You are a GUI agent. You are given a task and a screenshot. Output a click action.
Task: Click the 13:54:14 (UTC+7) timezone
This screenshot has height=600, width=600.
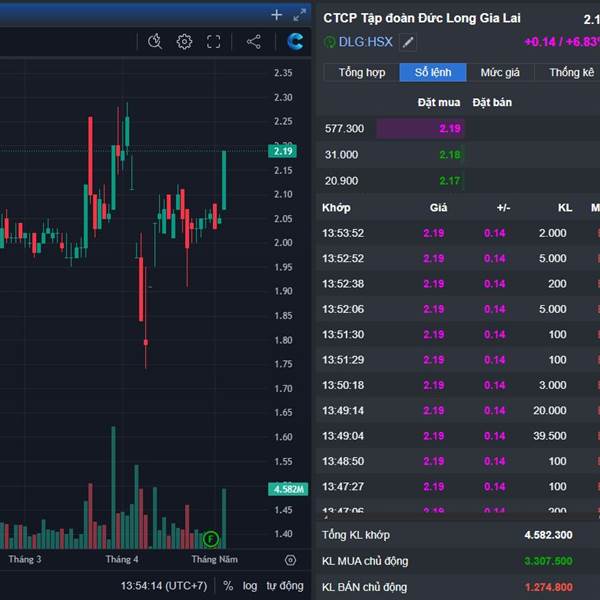click(164, 586)
